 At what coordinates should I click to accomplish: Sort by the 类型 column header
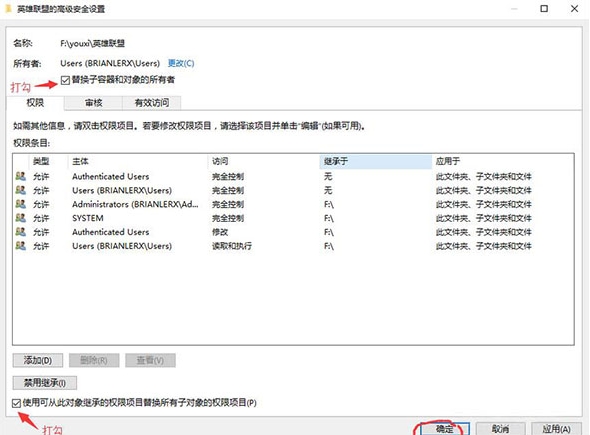coord(48,161)
